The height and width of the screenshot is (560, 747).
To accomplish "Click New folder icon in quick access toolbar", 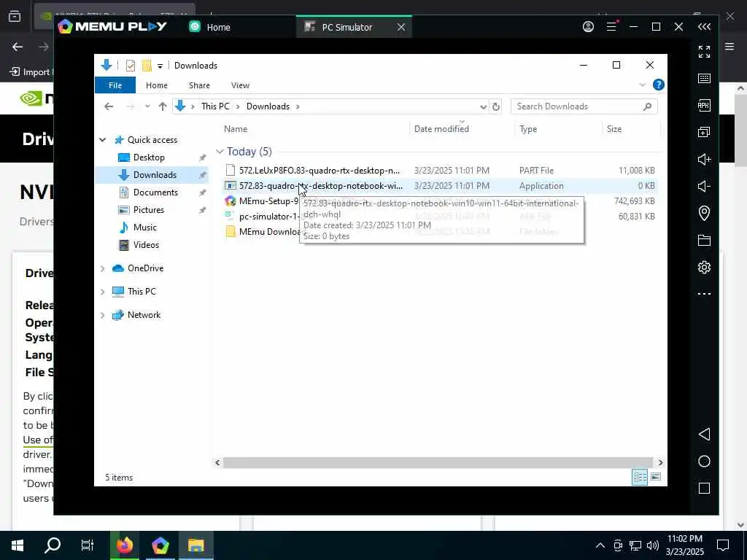I will click(147, 65).
